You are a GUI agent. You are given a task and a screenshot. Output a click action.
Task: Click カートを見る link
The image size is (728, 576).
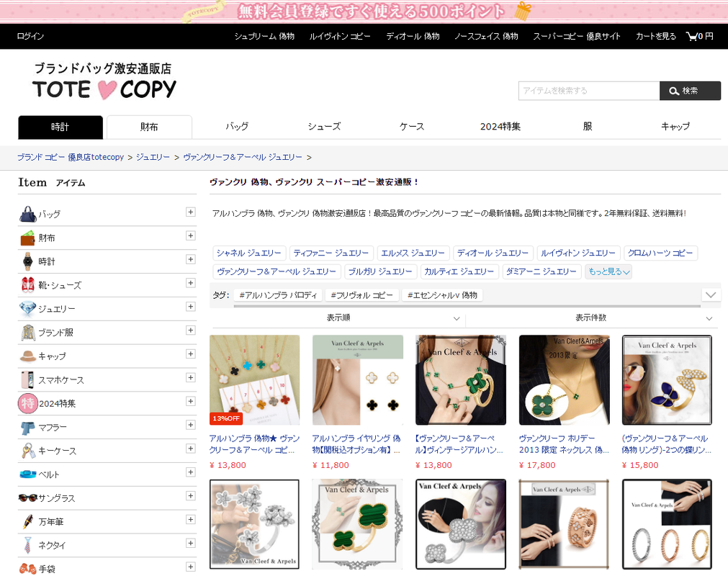click(x=655, y=36)
